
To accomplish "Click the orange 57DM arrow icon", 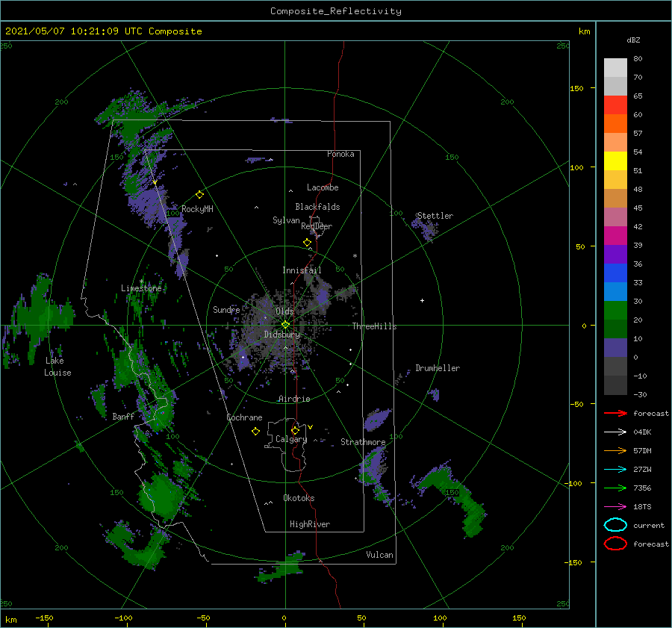I will (615, 450).
